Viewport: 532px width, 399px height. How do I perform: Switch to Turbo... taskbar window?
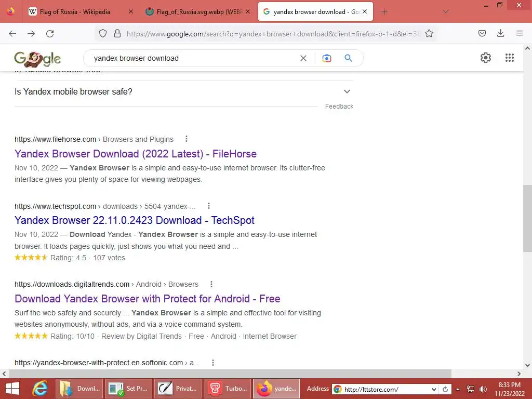(228, 389)
